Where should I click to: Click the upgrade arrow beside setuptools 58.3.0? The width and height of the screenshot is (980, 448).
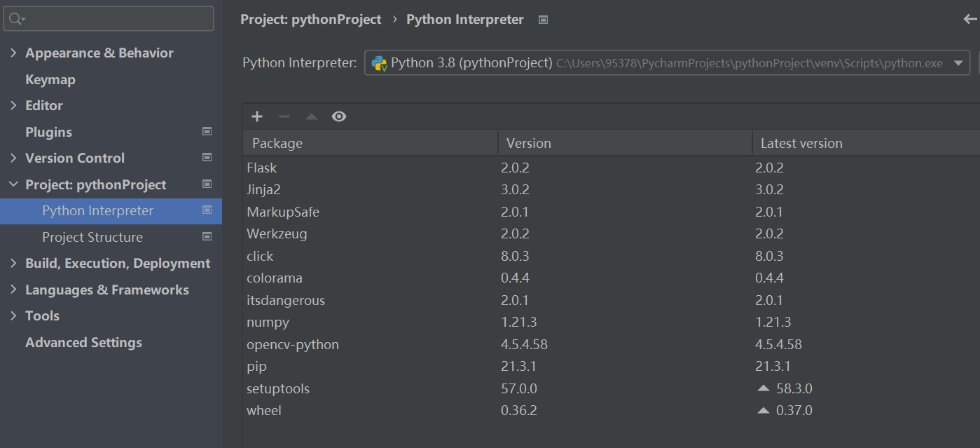[764, 388]
